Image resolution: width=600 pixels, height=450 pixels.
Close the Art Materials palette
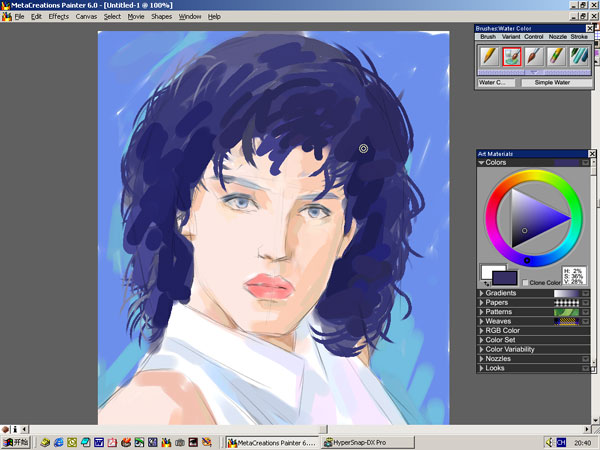(x=592, y=154)
